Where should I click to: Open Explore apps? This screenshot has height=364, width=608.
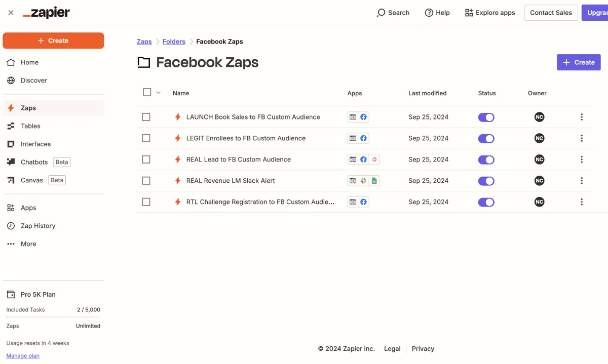pos(490,13)
